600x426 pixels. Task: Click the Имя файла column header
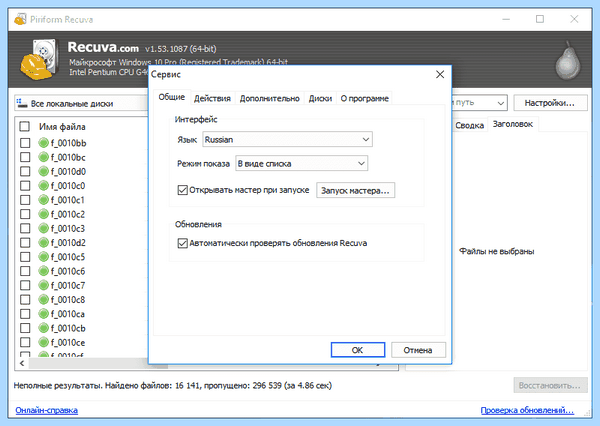tap(62, 127)
